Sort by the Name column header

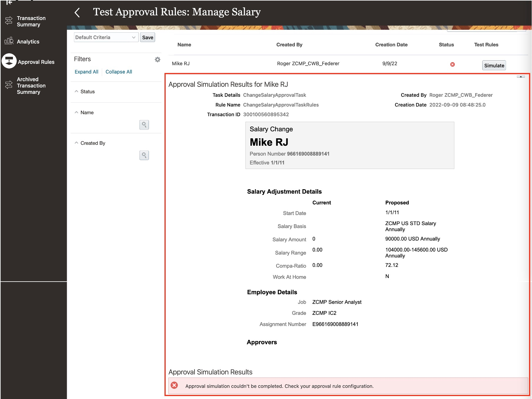click(184, 45)
